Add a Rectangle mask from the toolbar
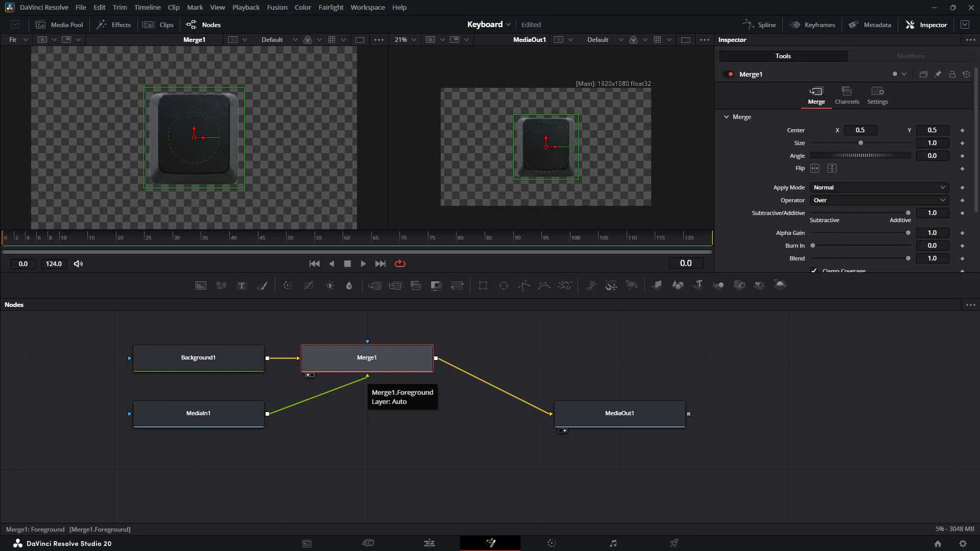This screenshot has width=980, height=551. [x=483, y=285]
